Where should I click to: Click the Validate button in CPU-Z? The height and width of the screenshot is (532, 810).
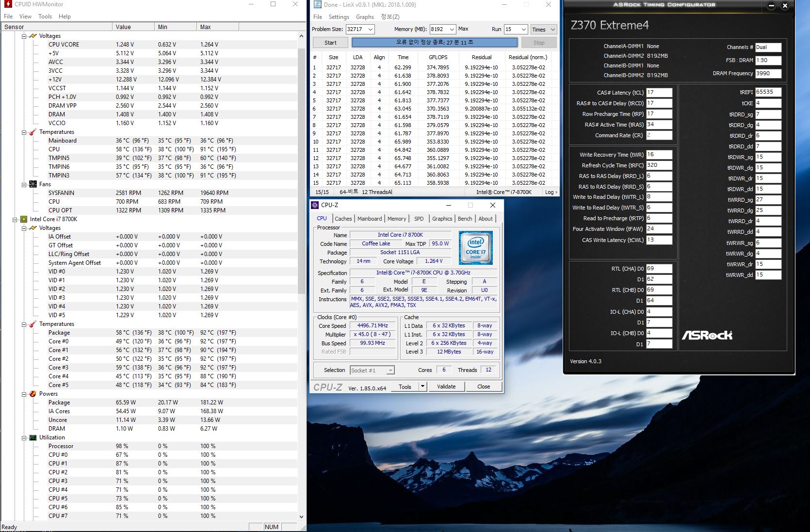pos(446,387)
